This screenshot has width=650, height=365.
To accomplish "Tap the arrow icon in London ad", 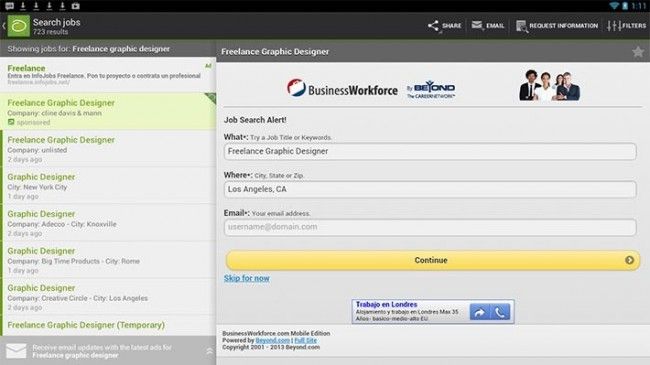I will [480, 312].
